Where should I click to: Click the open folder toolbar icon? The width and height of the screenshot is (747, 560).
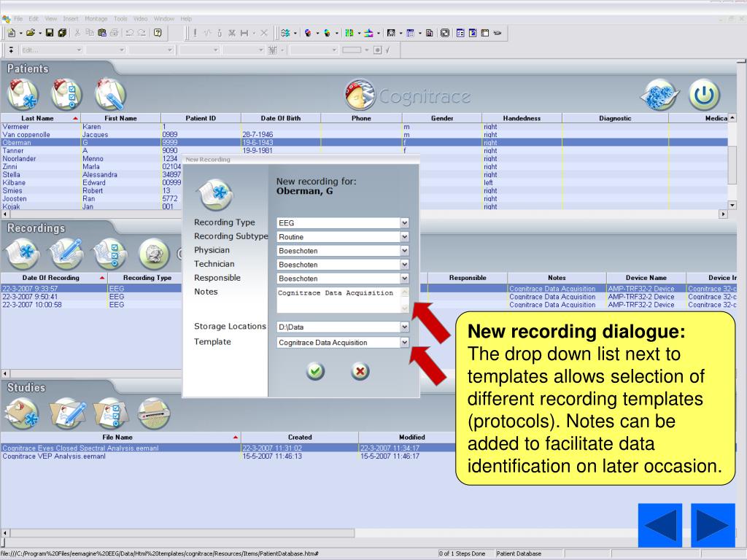[x=31, y=33]
